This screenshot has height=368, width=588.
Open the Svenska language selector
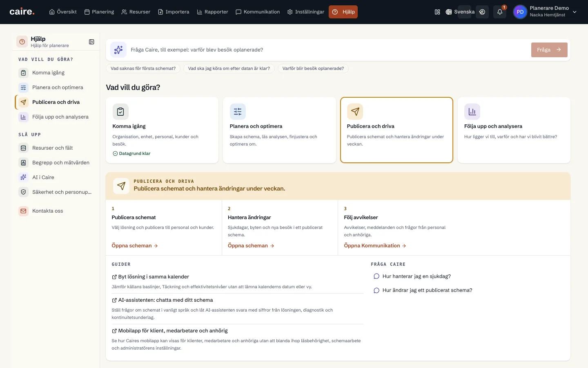point(460,12)
